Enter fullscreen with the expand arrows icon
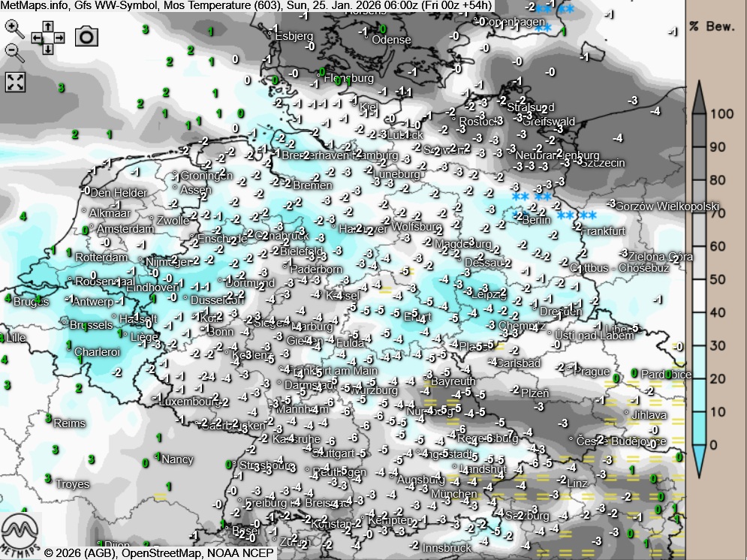Image resolution: width=747 pixels, height=560 pixels. (16, 82)
